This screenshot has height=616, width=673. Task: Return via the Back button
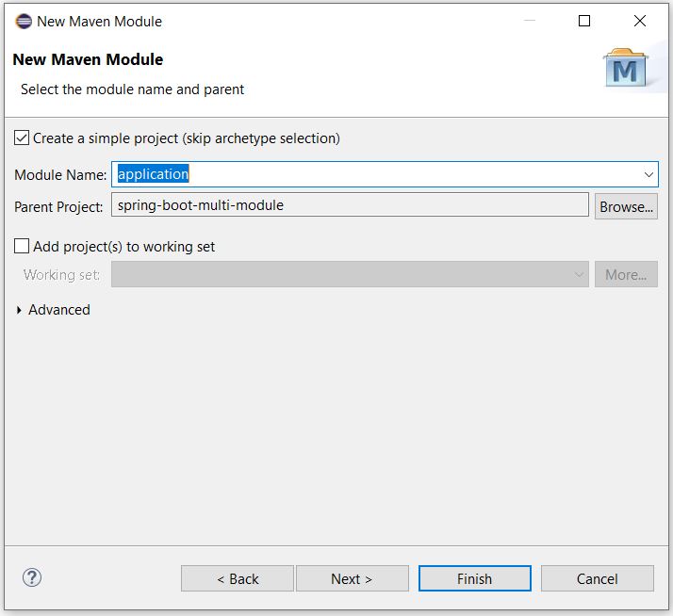[x=238, y=578]
